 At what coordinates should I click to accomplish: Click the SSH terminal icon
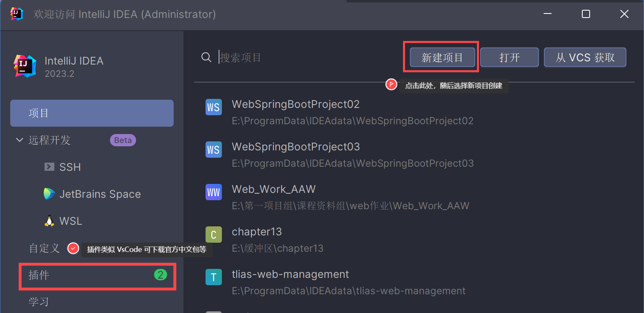(x=49, y=167)
